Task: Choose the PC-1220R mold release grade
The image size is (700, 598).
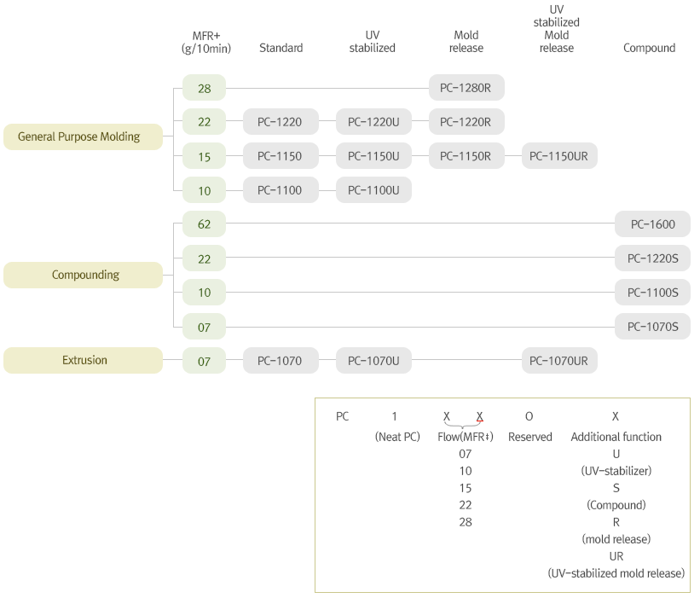Action: tap(466, 122)
